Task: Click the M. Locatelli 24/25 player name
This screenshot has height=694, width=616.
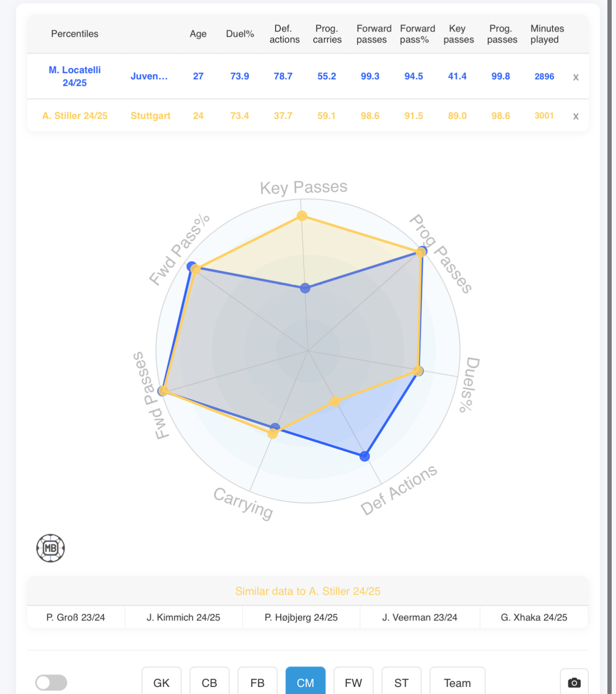Action: (75, 76)
